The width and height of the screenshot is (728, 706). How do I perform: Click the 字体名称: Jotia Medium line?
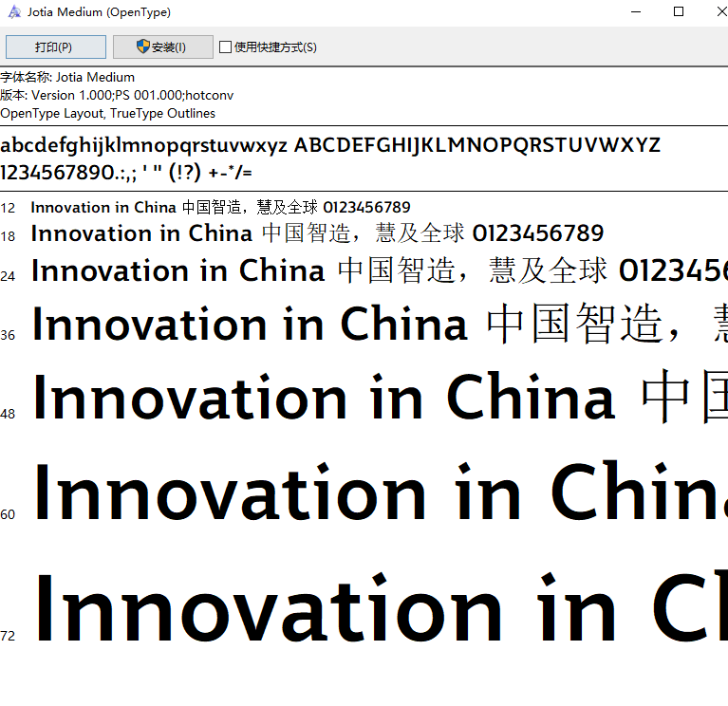click(67, 77)
